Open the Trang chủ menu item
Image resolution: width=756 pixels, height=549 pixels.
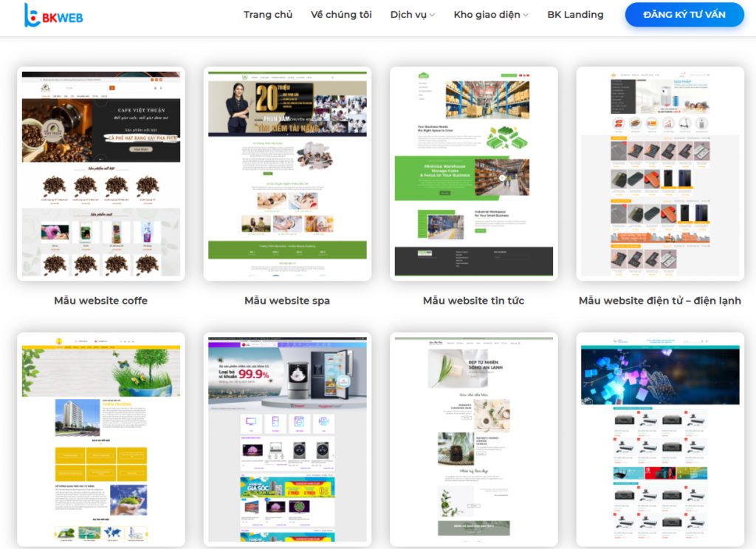coord(268,15)
